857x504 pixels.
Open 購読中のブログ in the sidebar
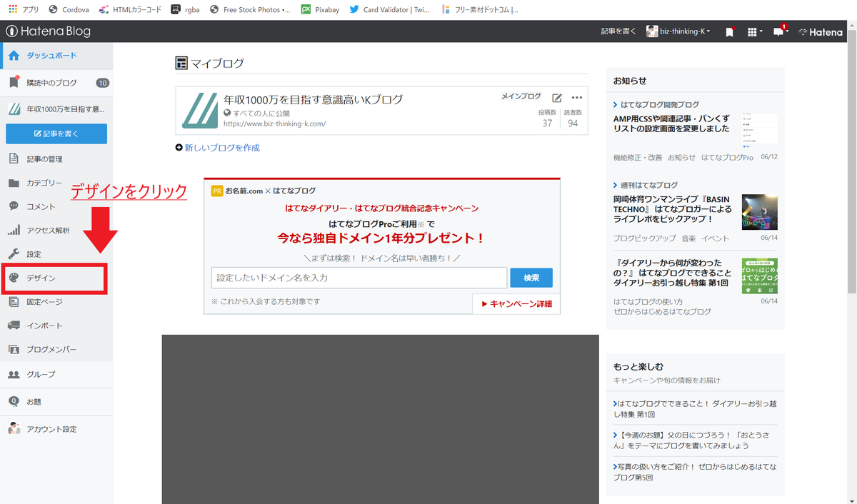coord(56,83)
